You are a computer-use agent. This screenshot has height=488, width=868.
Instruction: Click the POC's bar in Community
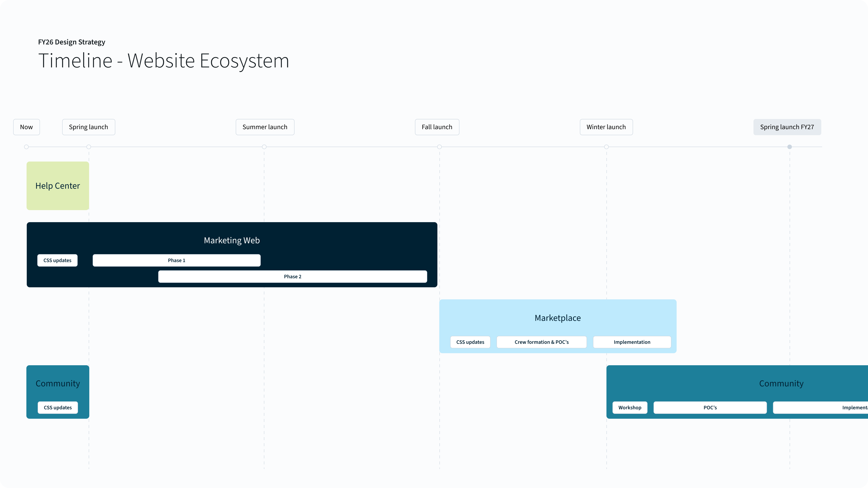pyautogui.click(x=710, y=407)
